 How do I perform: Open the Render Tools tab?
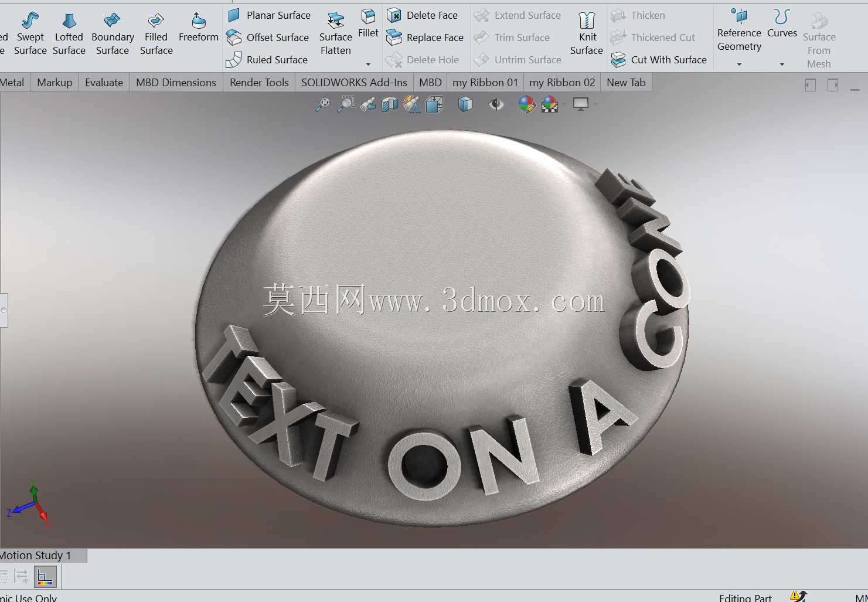[x=259, y=83]
